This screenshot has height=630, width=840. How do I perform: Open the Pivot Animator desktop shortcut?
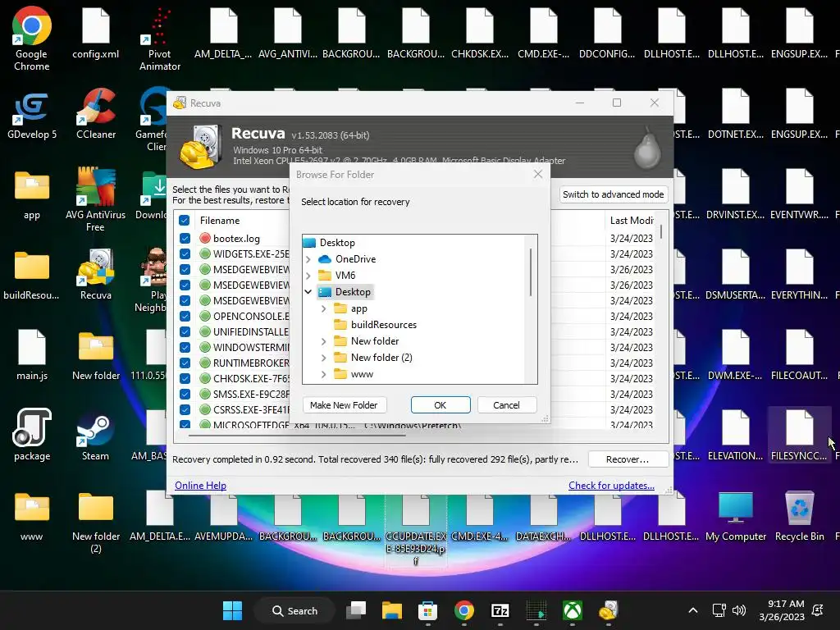point(160,39)
